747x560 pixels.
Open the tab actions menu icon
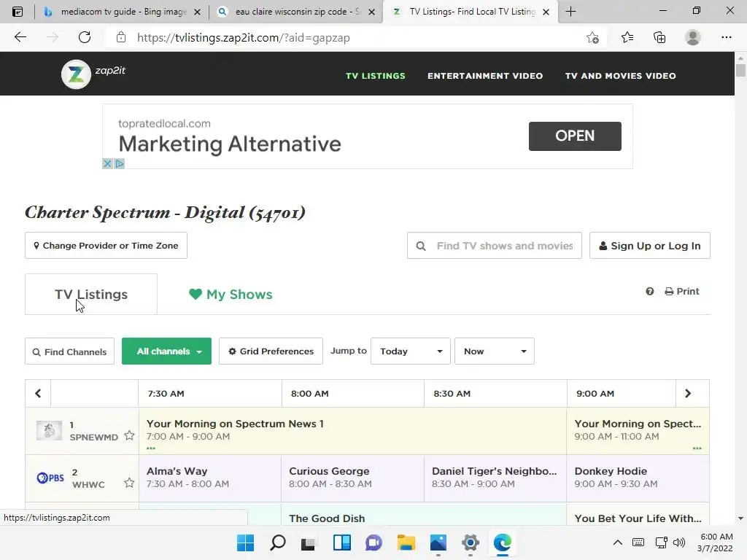[18, 12]
